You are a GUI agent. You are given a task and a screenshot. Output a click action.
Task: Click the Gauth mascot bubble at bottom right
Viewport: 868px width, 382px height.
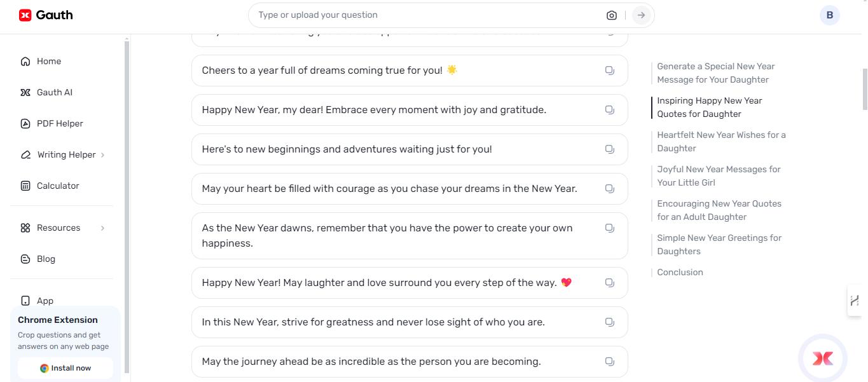coord(822,358)
